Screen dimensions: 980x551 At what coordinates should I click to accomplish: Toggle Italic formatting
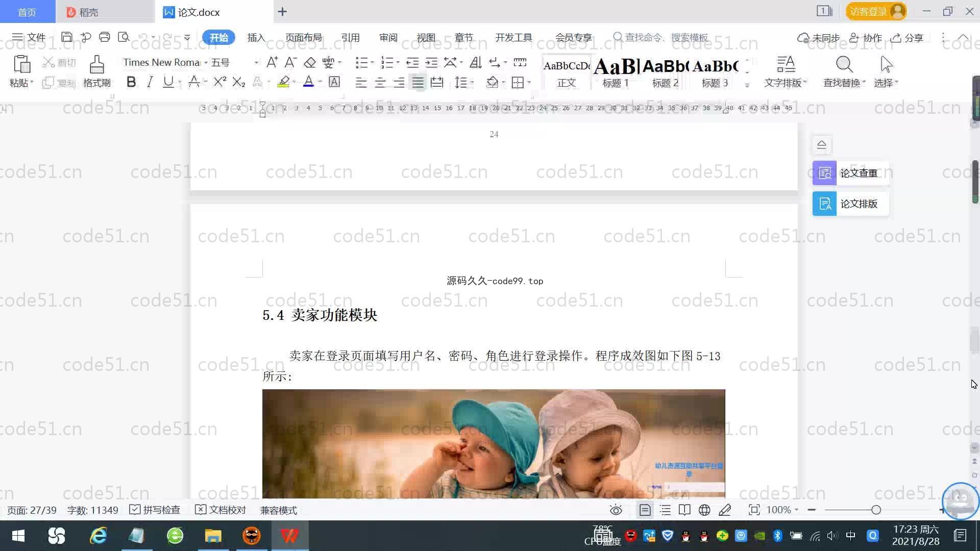click(150, 82)
